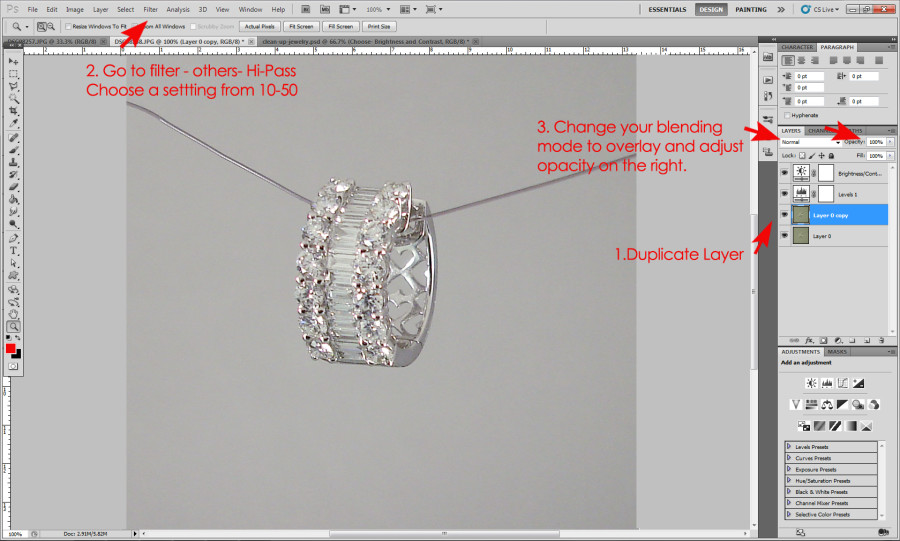Select the Lasso tool
The height and width of the screenshot is (541, 900).
[x=13, y=86]
